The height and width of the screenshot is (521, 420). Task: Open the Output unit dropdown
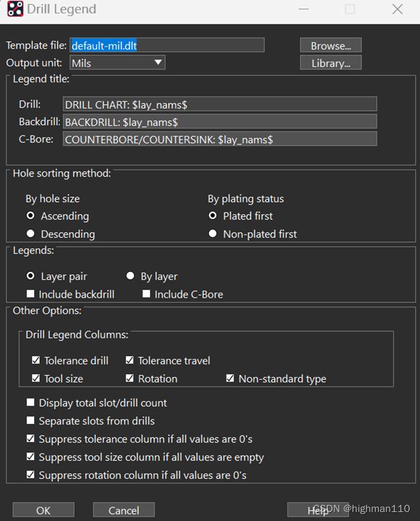point(117,63)
